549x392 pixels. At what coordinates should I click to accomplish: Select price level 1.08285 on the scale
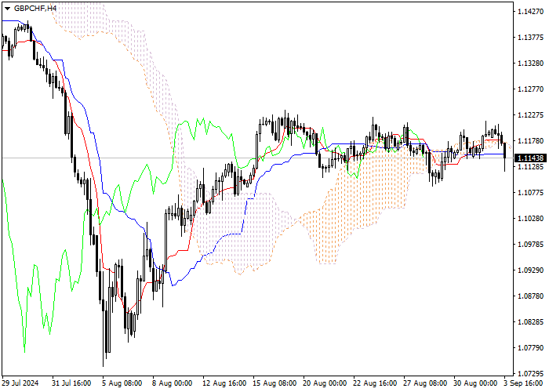(x=530, y=322)
